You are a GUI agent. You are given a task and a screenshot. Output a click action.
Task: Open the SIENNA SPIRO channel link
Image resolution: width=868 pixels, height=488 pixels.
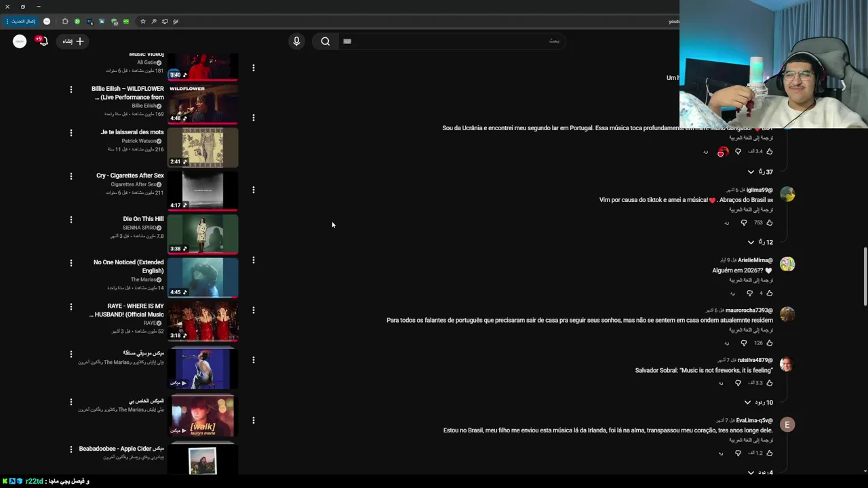(142, 228)
